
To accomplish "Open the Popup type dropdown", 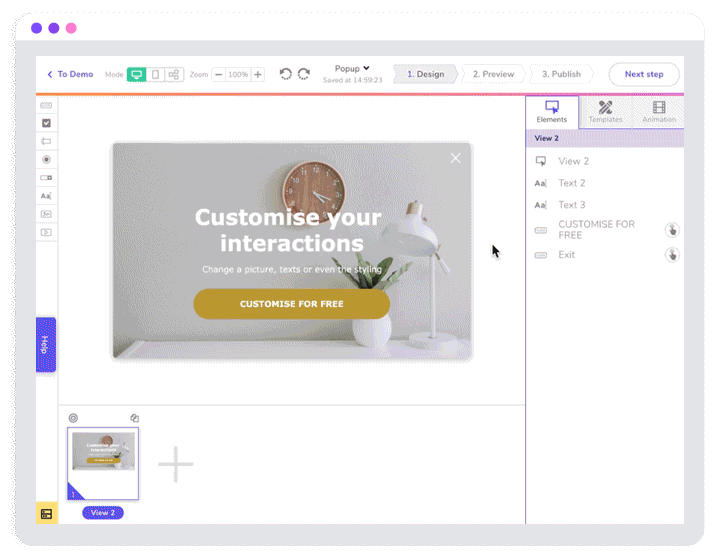I will tap(352, 68).
